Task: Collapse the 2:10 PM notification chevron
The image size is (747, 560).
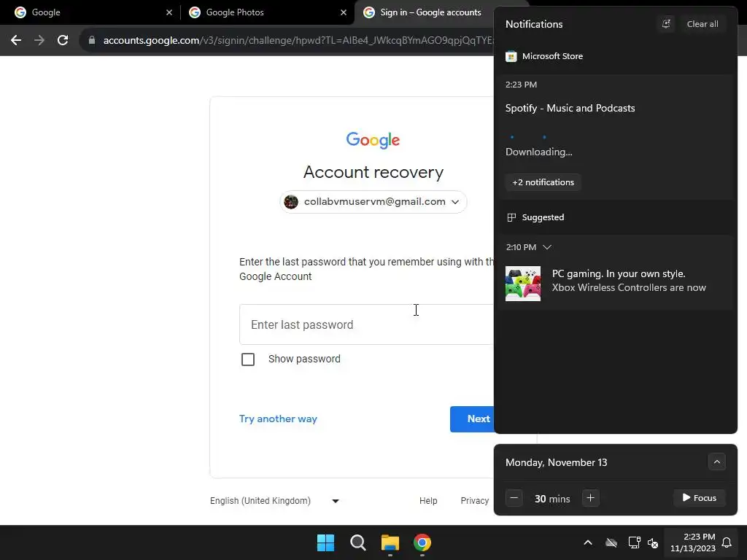Action: tap(547, 248)
